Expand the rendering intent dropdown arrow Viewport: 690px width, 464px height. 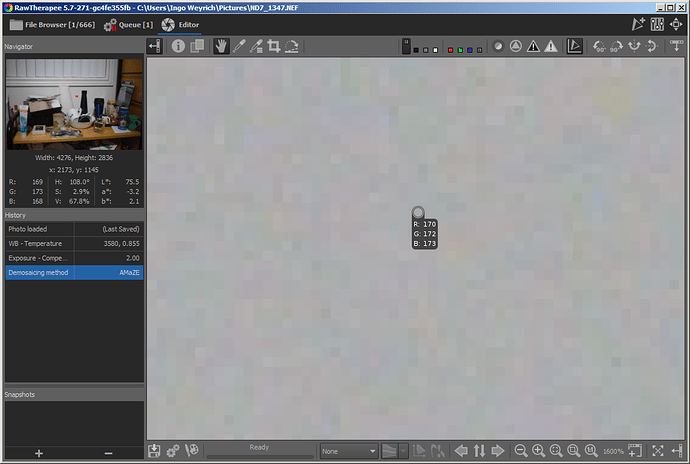(404, 451)
